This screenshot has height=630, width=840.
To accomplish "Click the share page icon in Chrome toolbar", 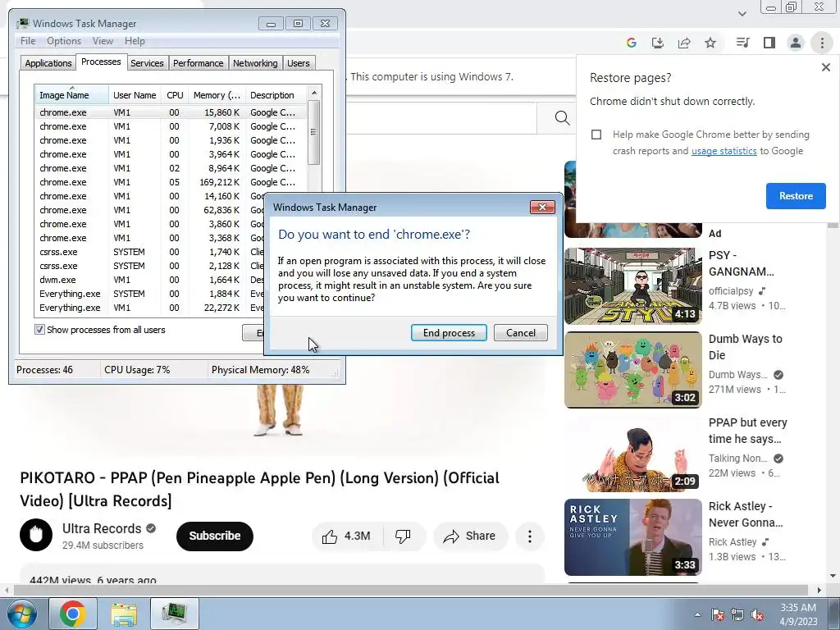I will [x=684, y=43].
